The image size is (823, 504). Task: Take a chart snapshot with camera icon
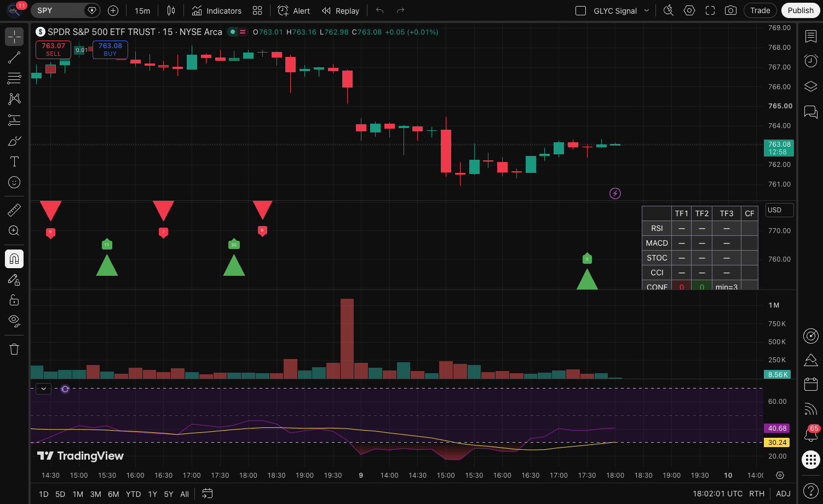730,10
